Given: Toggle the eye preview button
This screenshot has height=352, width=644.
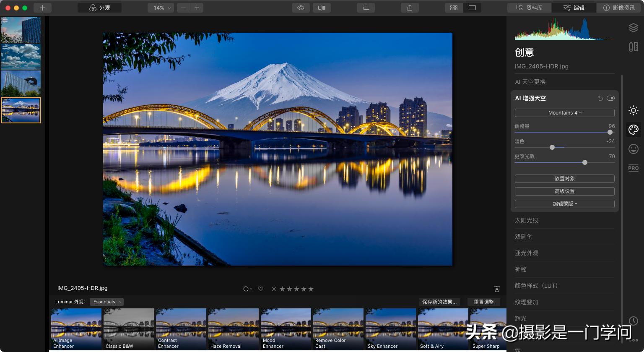Looking at the screenshot, I should [x=301, y=8].
